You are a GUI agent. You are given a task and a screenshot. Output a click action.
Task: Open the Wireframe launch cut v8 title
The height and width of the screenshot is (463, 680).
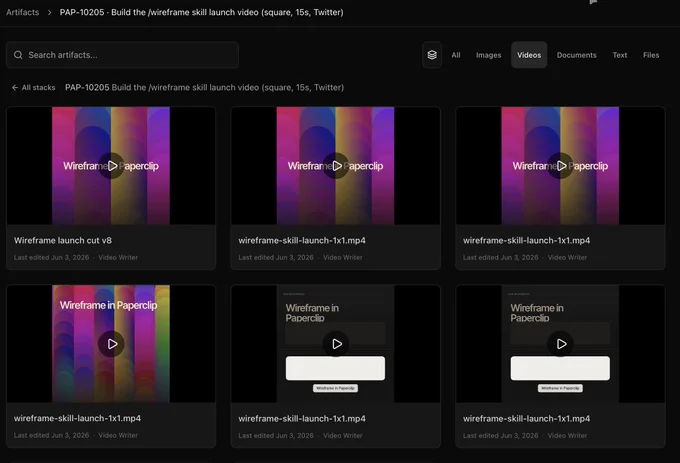pyautogui.click(x=63, y=240)
